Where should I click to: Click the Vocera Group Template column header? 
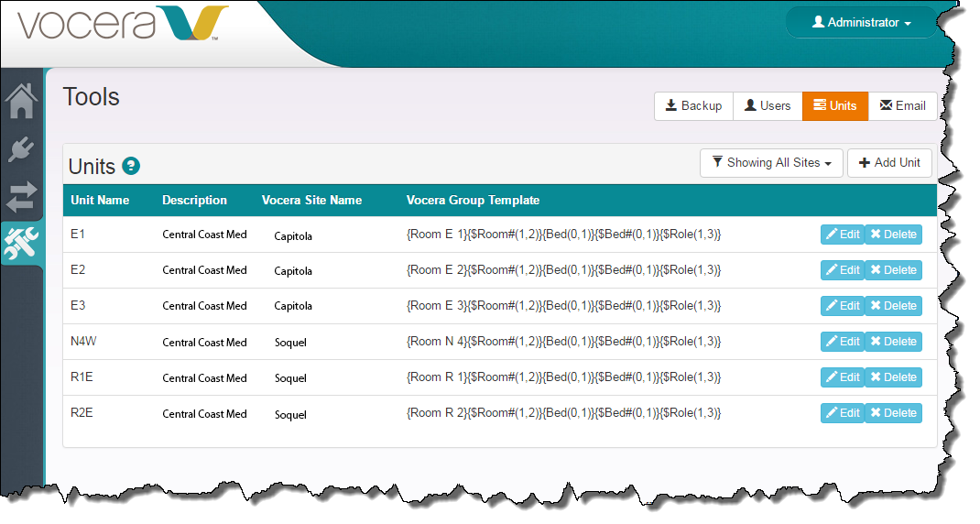(474, 200)
